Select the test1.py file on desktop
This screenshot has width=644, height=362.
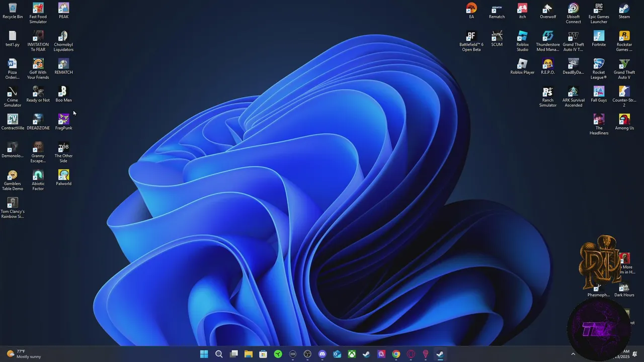[13, 39]
